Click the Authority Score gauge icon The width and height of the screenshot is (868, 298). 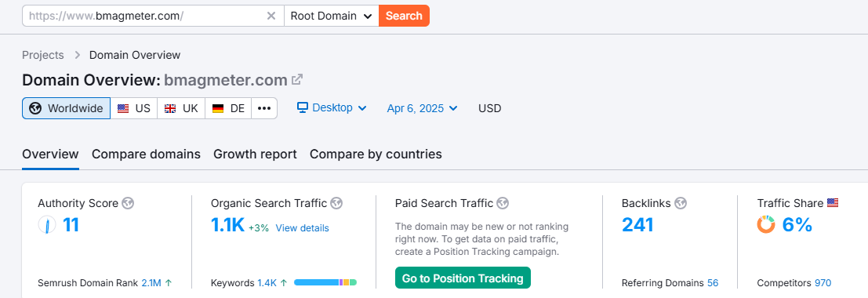point(47,225)
